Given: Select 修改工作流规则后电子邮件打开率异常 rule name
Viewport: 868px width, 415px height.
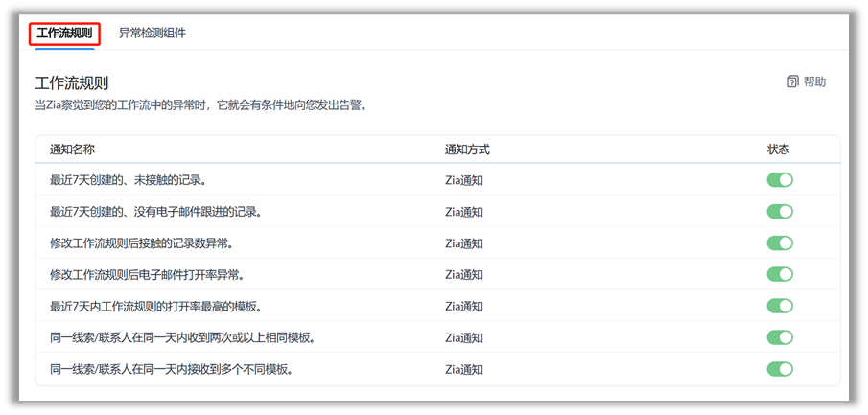Looking at the screenshot, I should click(147, 275).
